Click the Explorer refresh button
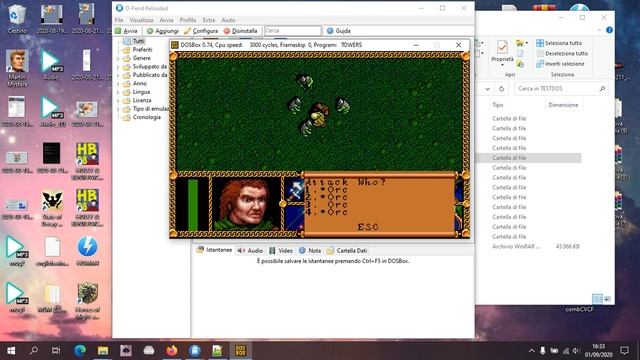The image size is (640, 360). click(502, 89)
